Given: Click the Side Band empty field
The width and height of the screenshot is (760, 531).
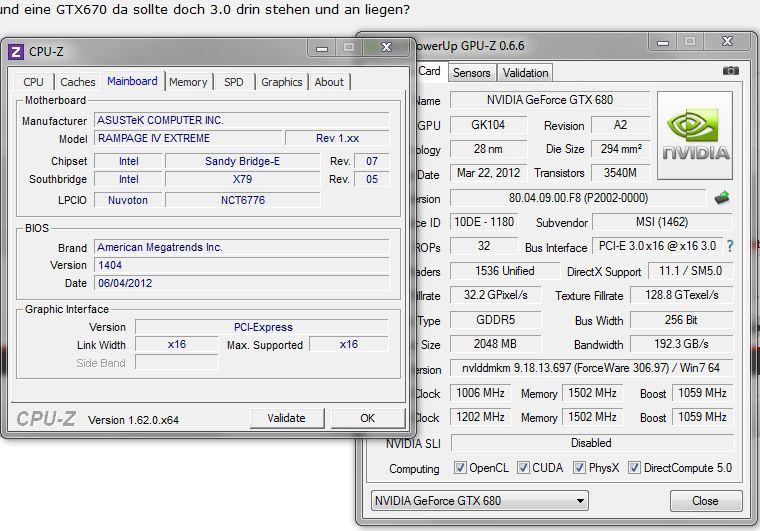Looking at the screenshot, I should [x=177, y=362].
